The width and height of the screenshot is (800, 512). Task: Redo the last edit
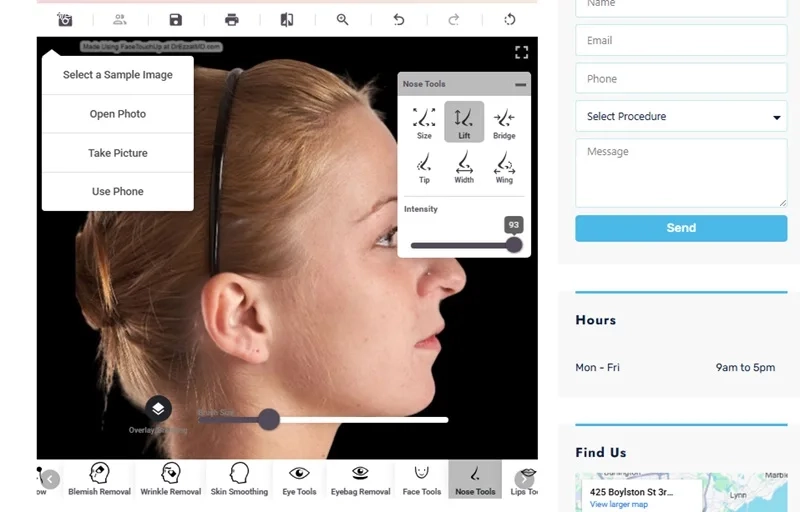pos(454,19)
